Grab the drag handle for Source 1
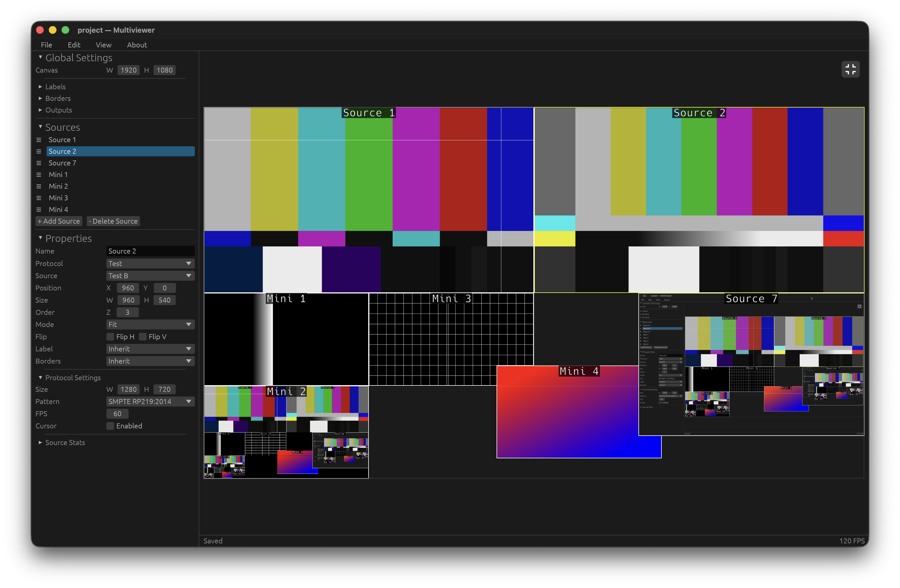900x588 pixels. coord(39,140)
